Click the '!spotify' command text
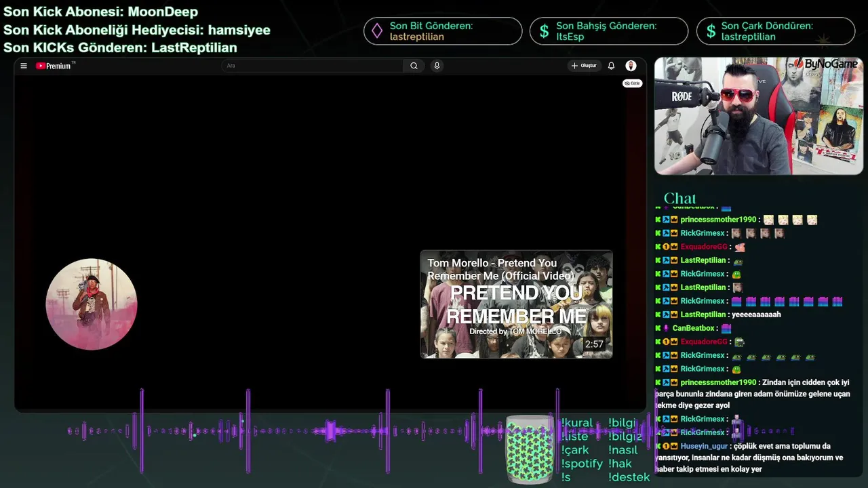This screenshot has height=488, width=868. pos(582,464)
